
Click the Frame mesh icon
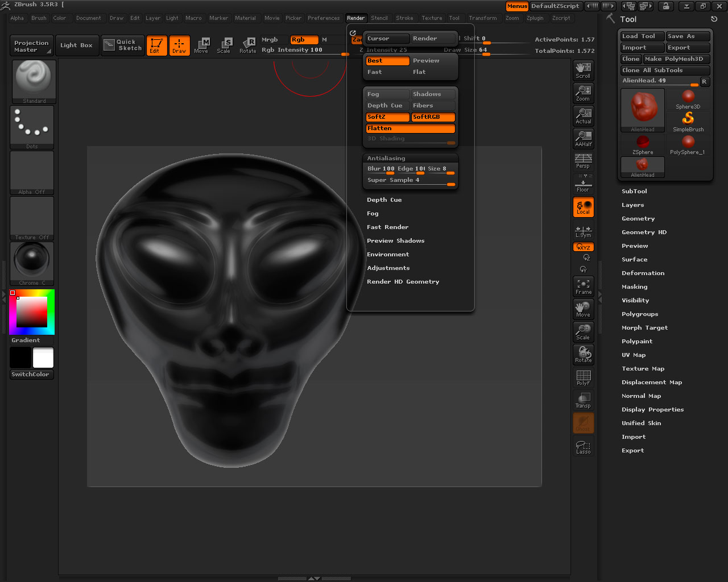583,286
